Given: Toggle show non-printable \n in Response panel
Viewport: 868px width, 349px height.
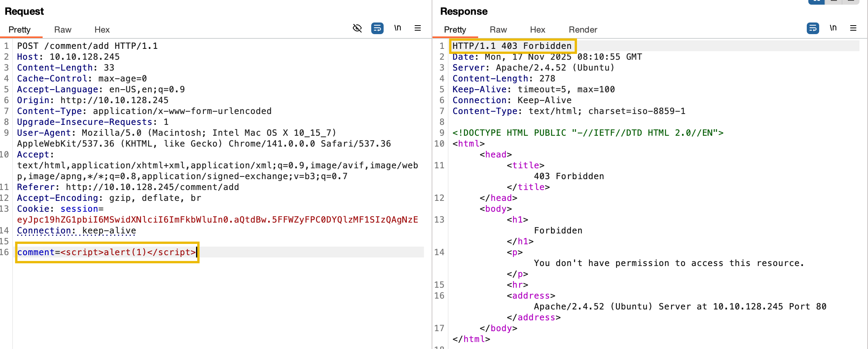Looking at the screenshot, I should 833,28.
